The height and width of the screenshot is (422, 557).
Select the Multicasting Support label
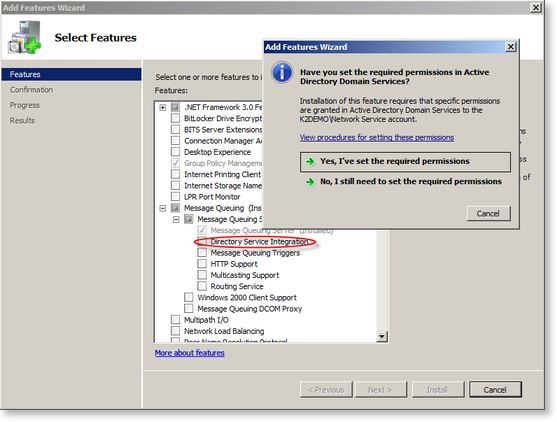245,275
